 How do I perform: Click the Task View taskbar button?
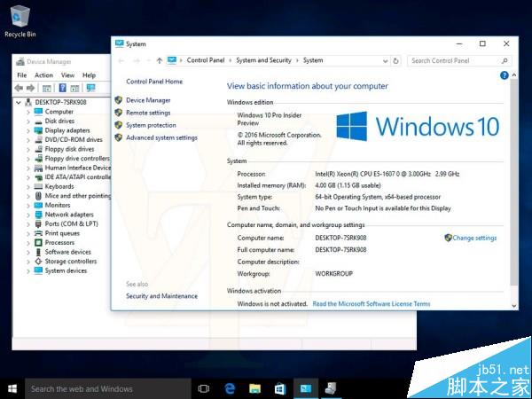point(203,388)
